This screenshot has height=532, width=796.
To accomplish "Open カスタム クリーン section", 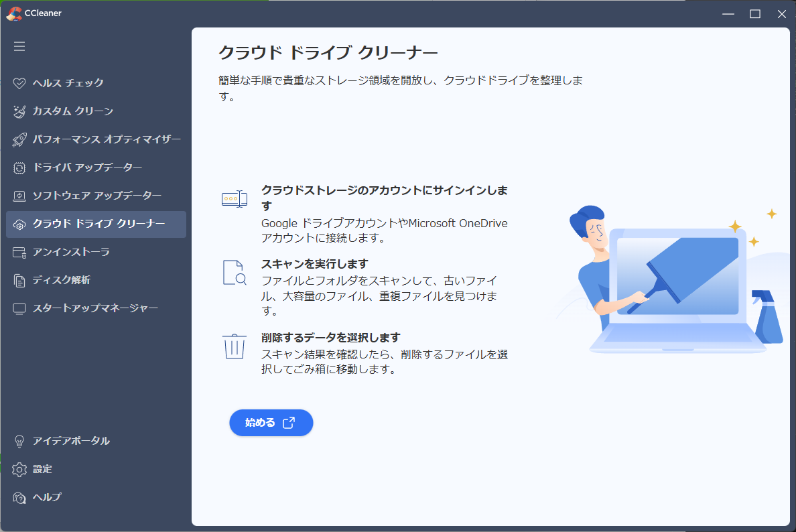I will click(96, 112).
